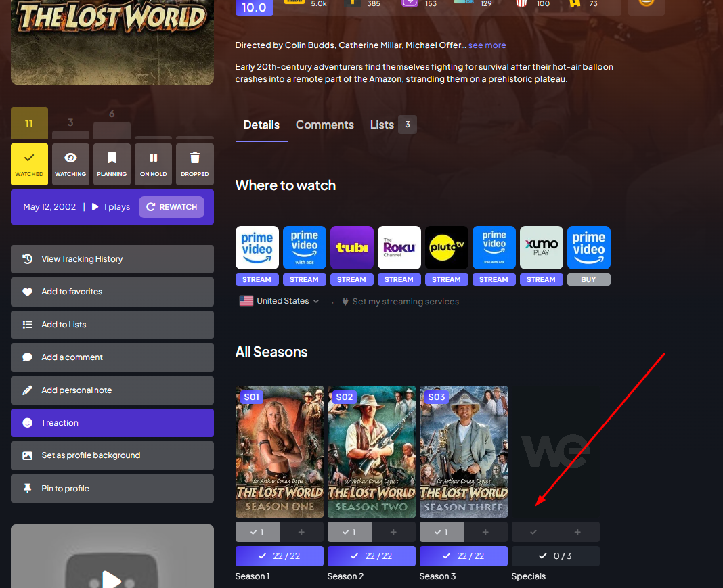This screenshot has width=723, height=588.
Task: Open View Tracking History
Action: tap(112, 259)
